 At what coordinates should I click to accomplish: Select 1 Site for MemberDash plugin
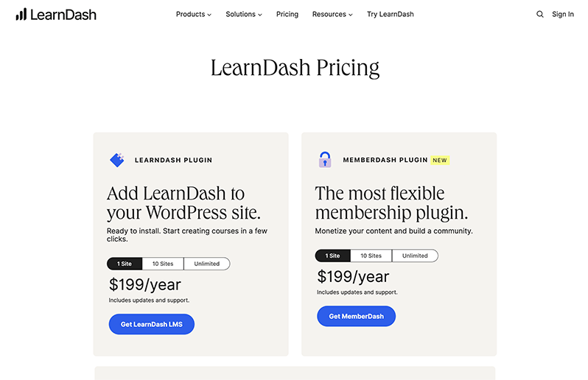pos(333,256)
